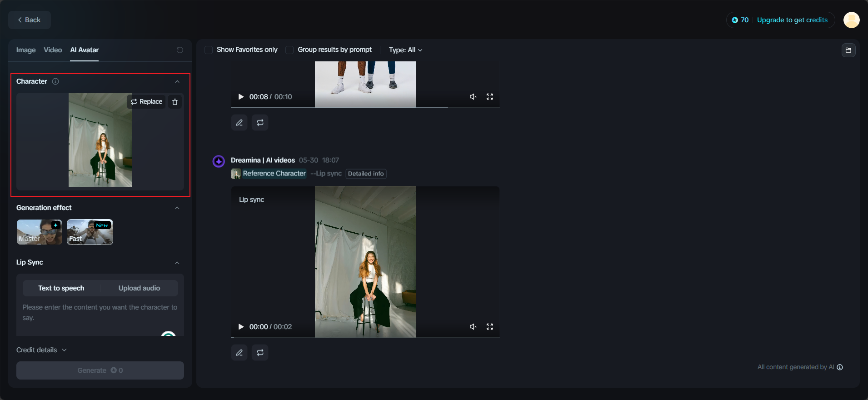This screenshot has height=400, width=868.
Task: Go Back to the previous page
Action: [30, 20]
